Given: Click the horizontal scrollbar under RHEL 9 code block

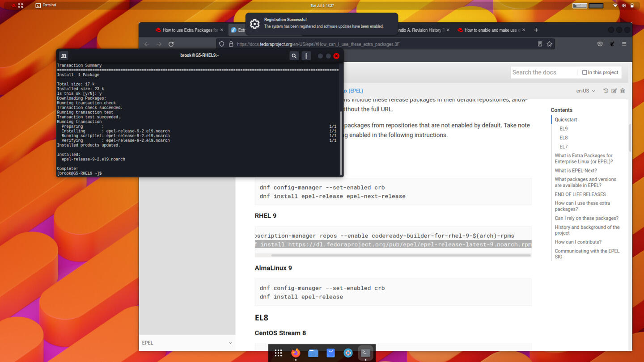Looking at the screenshot, I should tap(401, 255).
